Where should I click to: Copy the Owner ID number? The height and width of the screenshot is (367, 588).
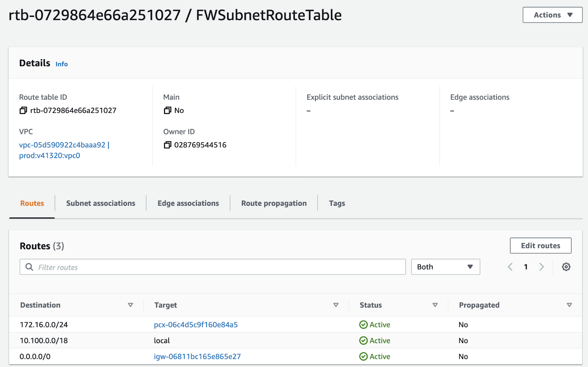tap(168, 145)
